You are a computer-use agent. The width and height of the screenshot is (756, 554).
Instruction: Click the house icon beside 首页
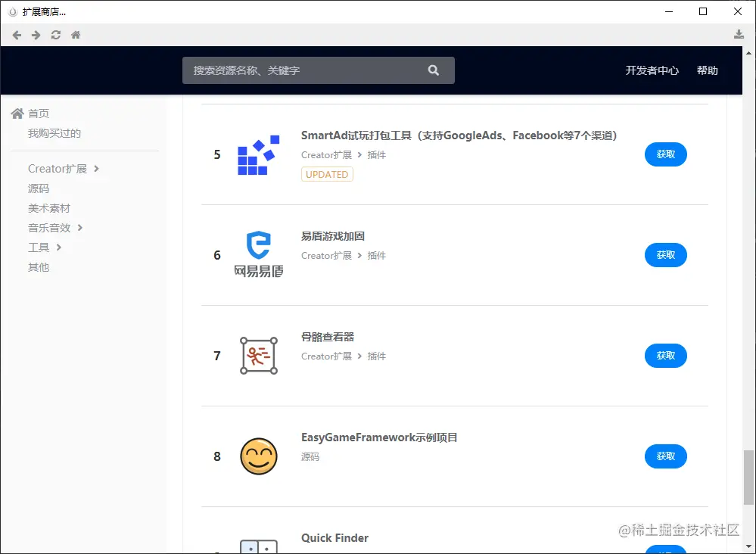click(17, 114)
